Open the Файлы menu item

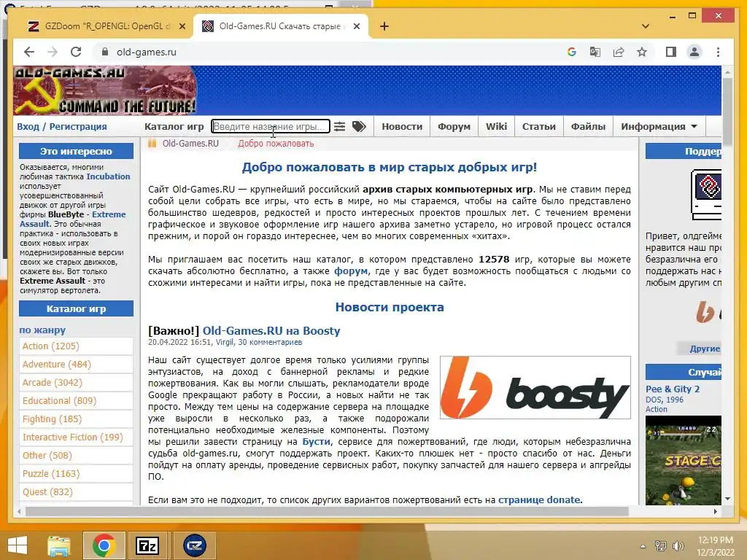tap(589, 127)
